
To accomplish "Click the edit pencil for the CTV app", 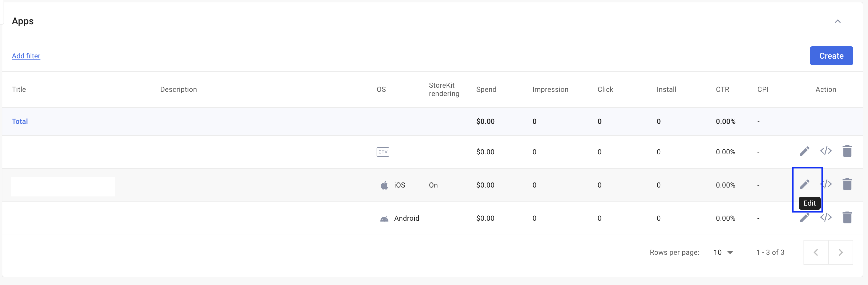I will pos(804,151).
